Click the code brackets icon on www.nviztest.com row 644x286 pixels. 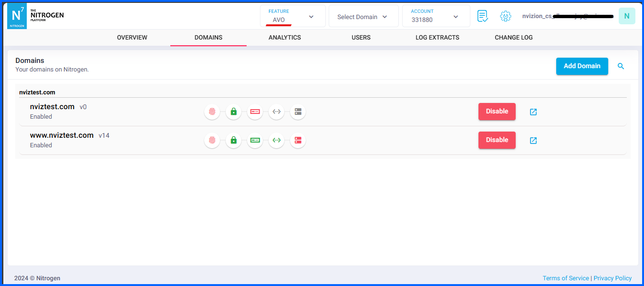pyautogui.click(x=276, y=140)
